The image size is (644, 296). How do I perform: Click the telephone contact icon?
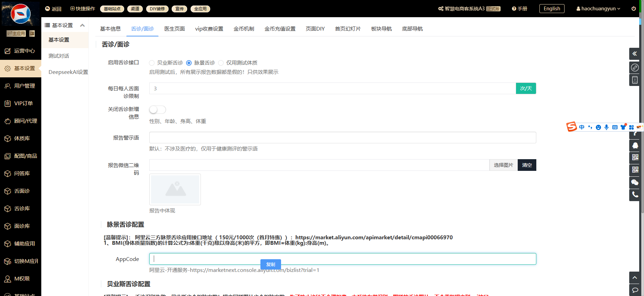[635, 195]
